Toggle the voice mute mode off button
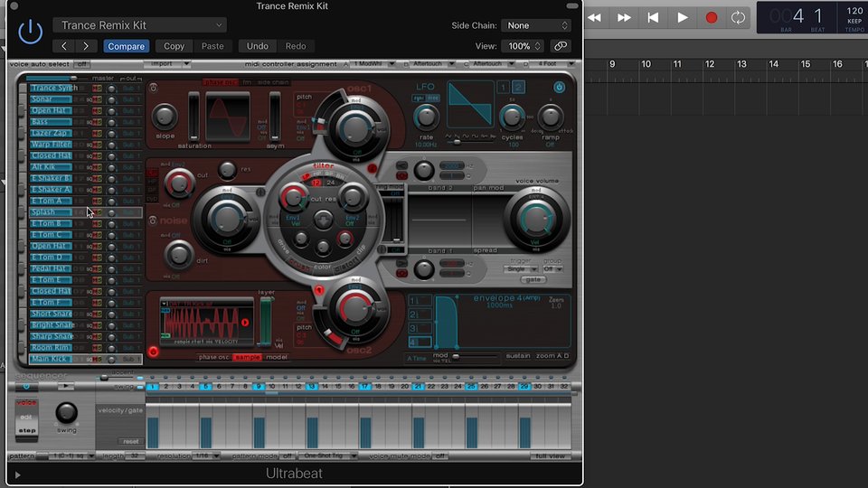 (x=440, y=455)
